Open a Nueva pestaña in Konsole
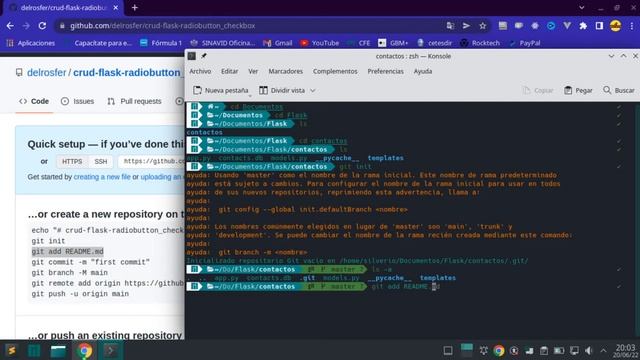This screenshot has width=640, height=360. tap(221, 90)
